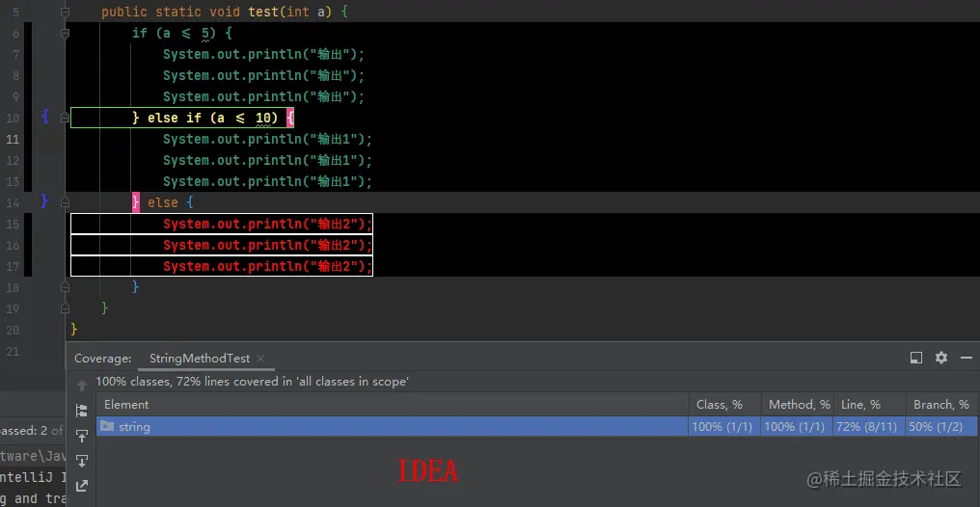980x507 pixels.
Task: Click the string package folder icon
Action: tap(107, 426)
